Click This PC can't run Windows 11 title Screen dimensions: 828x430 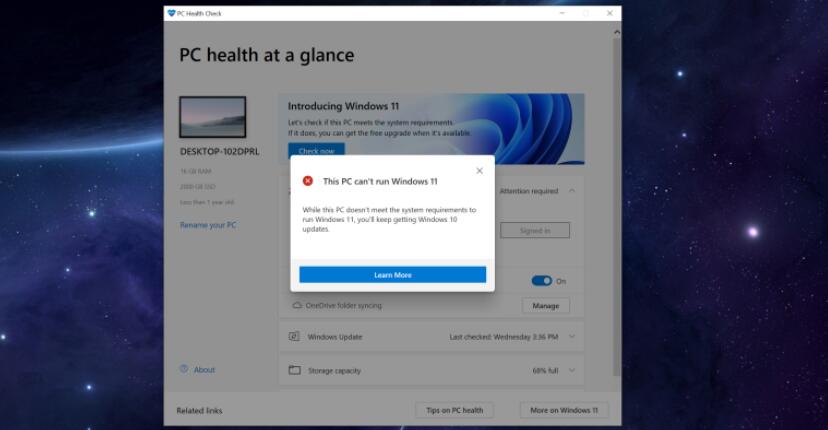point(380,181)
